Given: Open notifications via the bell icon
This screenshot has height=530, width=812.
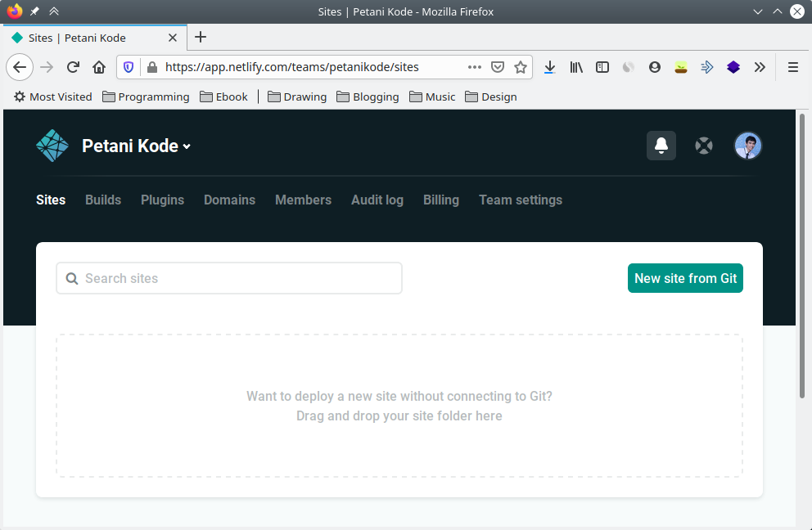Looking at the screenshot, I should 661,145.
